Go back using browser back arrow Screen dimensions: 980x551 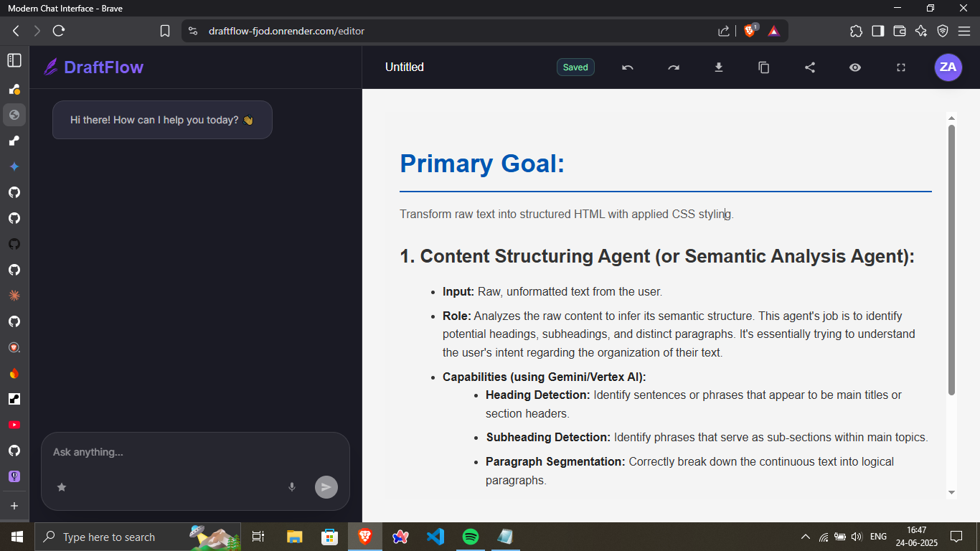[x=16, y=31]
